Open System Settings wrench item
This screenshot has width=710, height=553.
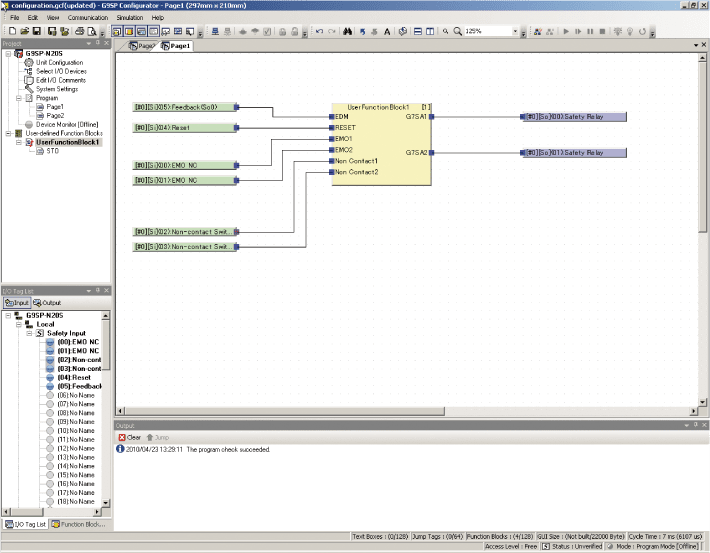[x=57, y=89]
